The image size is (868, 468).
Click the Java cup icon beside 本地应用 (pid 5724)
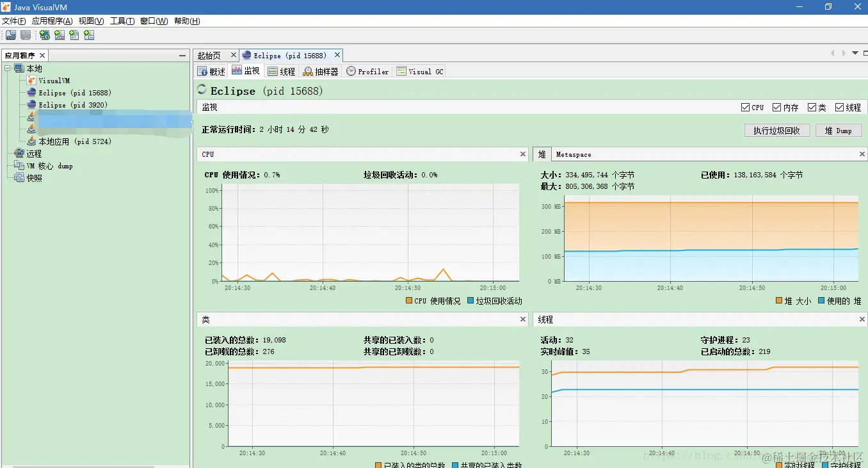[31, 141]
